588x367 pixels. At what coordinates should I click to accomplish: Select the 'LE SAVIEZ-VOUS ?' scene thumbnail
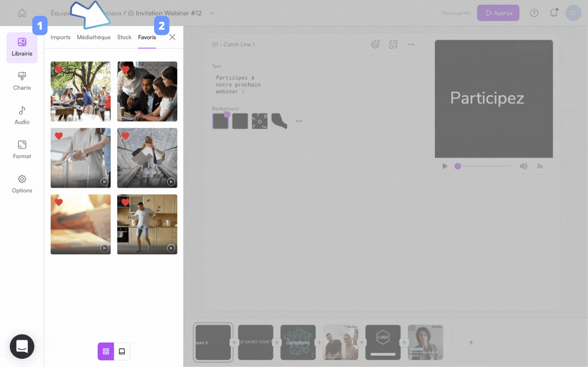256,342
